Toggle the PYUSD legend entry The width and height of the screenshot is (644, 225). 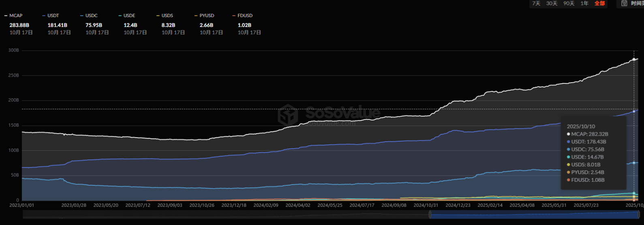click(x=207, y=16)
